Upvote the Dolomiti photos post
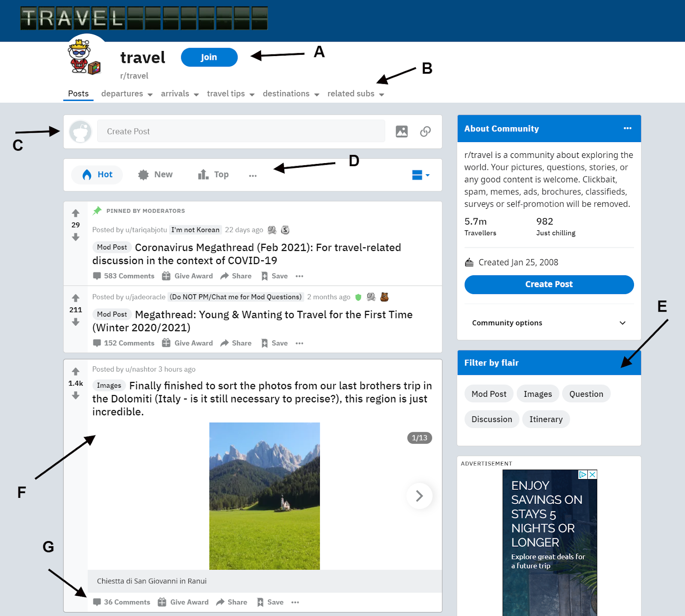685x616 pixels. (x=76, y=371)
